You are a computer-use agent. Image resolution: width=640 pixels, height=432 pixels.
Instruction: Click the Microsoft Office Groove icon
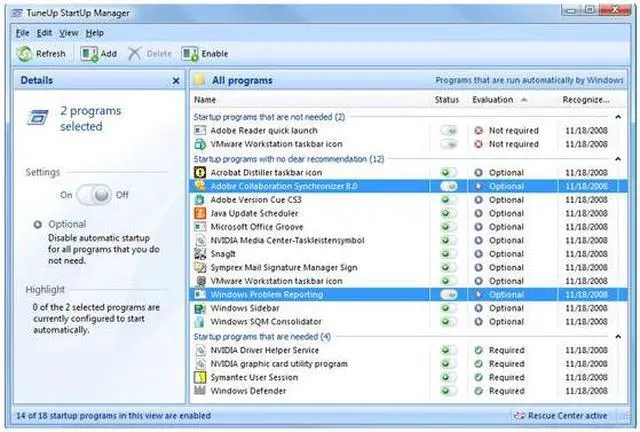pyautogui.click(x=200, y=227)
